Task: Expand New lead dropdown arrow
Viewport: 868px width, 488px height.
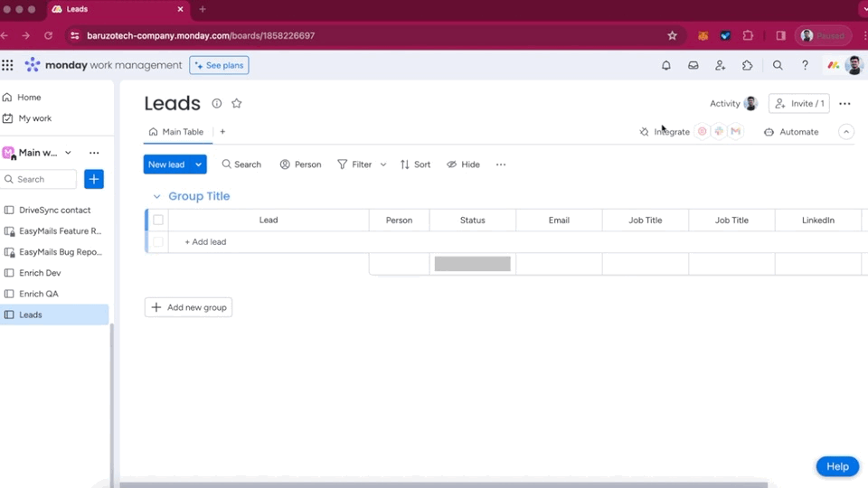Action: 198,164
